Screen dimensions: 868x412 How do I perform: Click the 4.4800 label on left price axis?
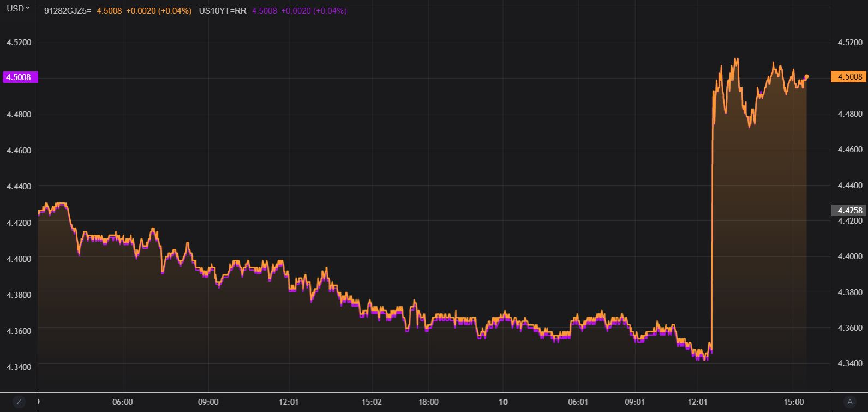click(x=18, y=114)
